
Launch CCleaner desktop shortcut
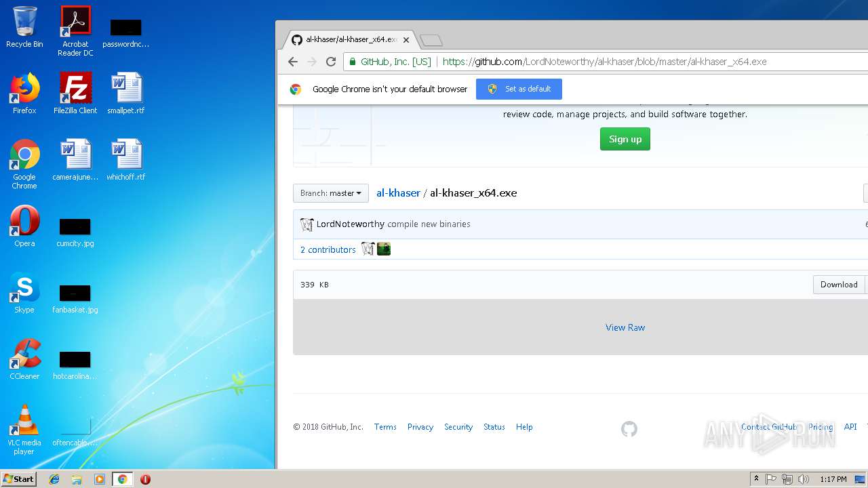24,359
